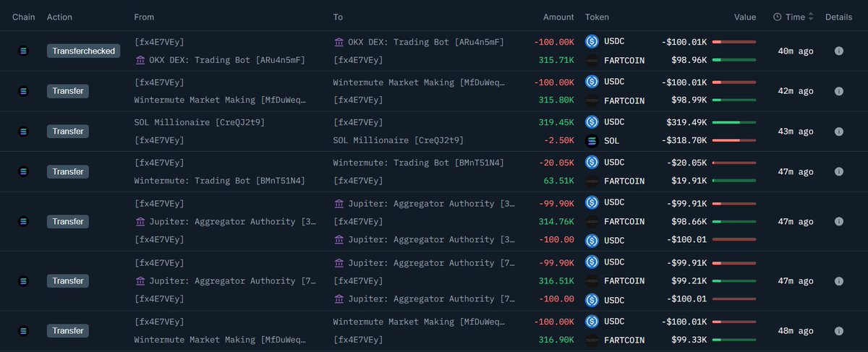868x352 pixels.
Task: Click Transfer badge in 48m ago row
Action: point(68,330)
